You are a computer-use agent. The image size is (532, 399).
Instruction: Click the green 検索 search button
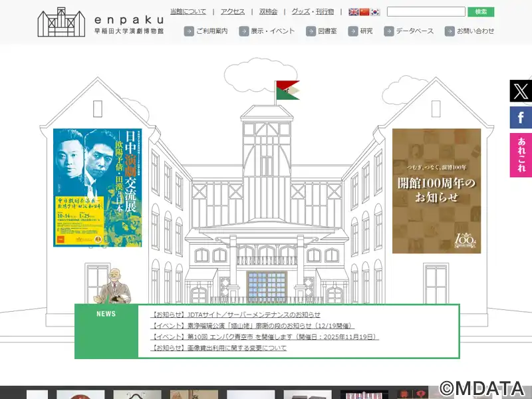[x=481, y=12]
